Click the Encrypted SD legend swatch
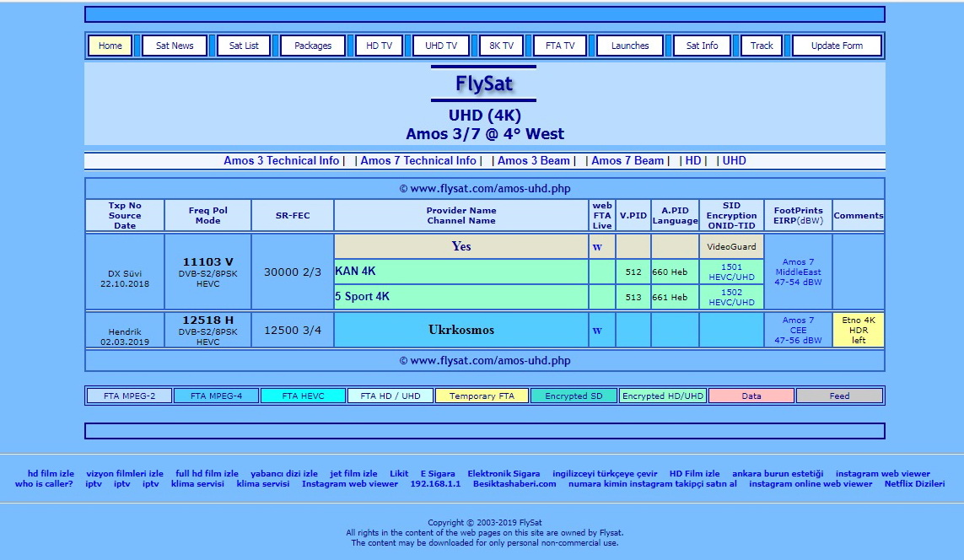This screenshot has height=560, width=964. (x=574, y=396)
